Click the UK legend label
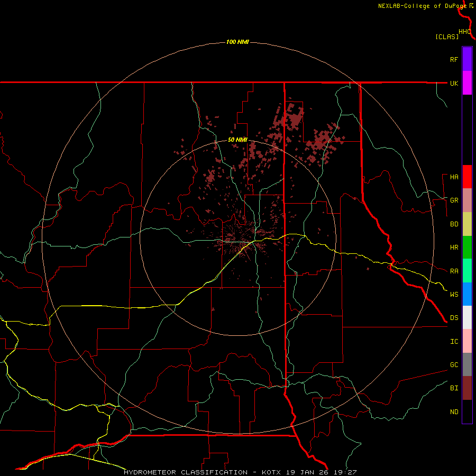476x476 pixels. (454, 83)
